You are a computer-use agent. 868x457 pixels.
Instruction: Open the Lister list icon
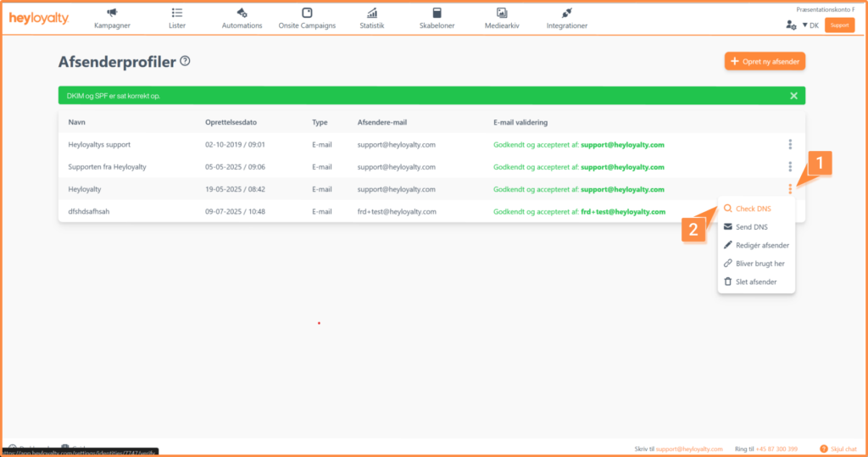point(176,14)
